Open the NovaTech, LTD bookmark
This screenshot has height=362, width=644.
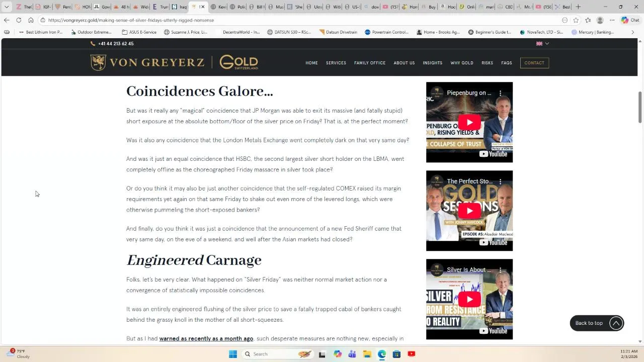[x=541, y=32]
